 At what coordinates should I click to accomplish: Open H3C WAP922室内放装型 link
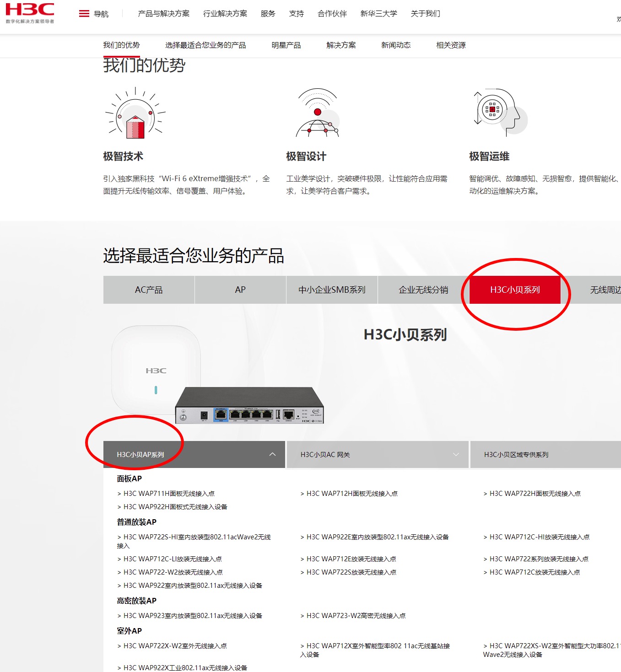tap(189, 586)
